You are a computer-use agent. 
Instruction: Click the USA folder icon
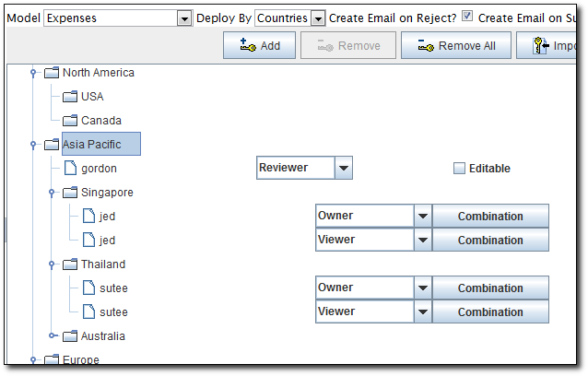[x=70, y=97]
